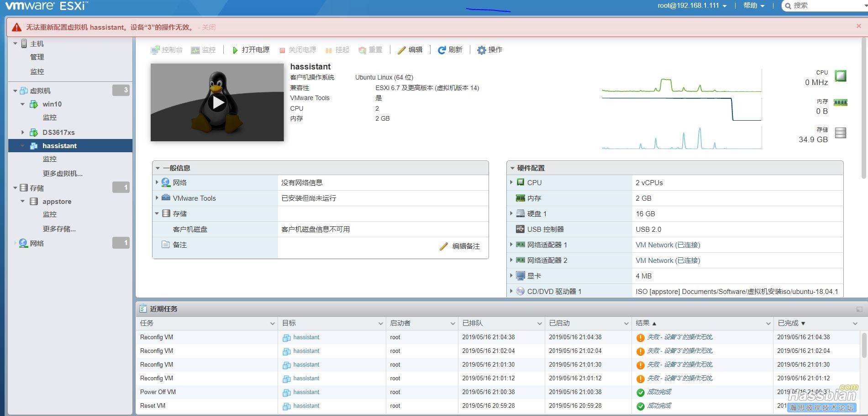
Task: Open the 帮助 help dropdown menu
Action: pyautogui.click(x=754, y=5)
